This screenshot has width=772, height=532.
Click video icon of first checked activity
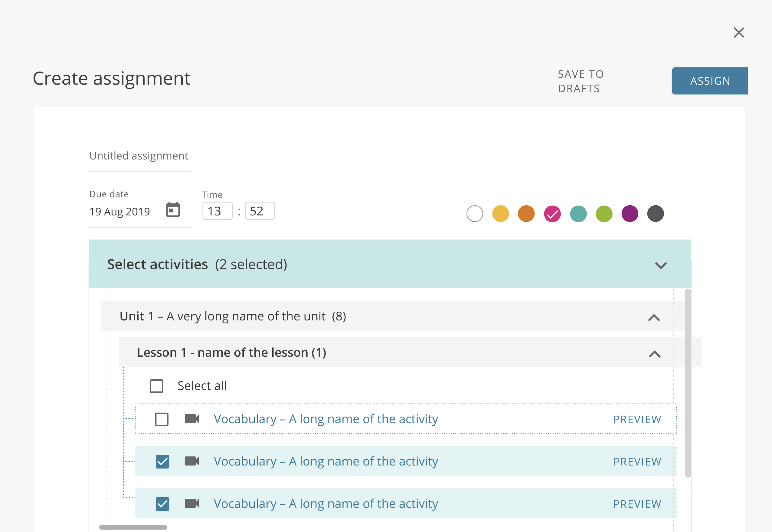point(192,461)
